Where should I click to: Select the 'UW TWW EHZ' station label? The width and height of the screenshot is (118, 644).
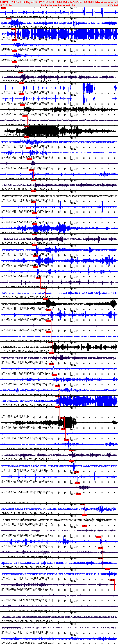[9, 211]
